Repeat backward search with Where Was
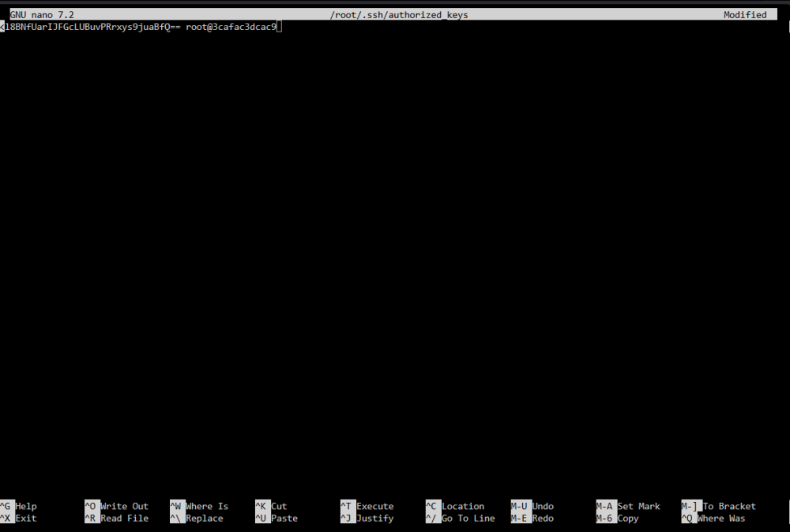 pyautogui.click(x=713, y=518)
